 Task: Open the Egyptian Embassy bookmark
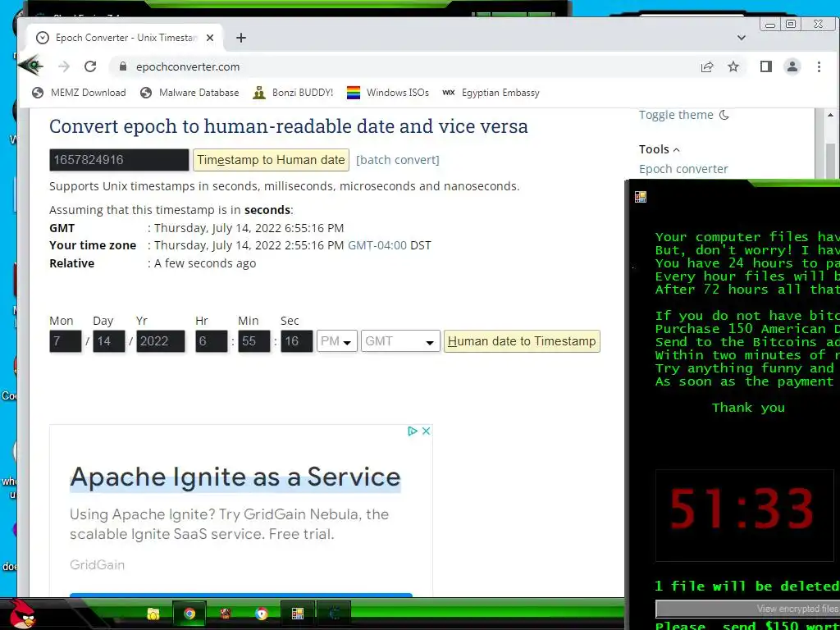click(491, 93)
